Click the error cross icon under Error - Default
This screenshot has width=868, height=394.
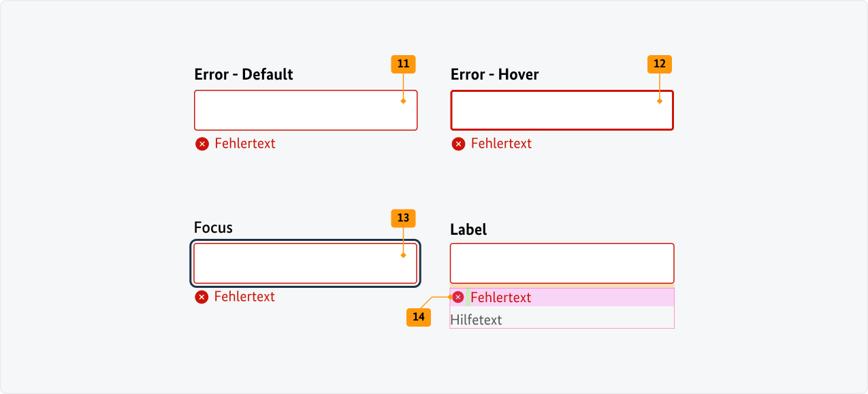202,144
